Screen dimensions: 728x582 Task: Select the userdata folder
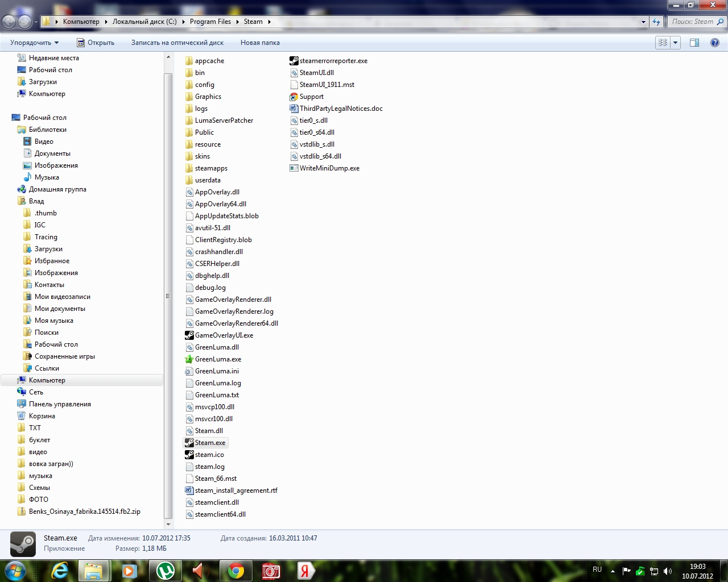(x=203, y=180)
